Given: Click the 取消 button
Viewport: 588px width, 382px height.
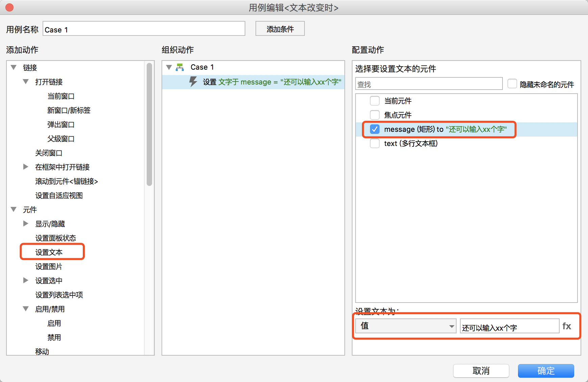Looking at the screenshot, I should pos(481,371).
